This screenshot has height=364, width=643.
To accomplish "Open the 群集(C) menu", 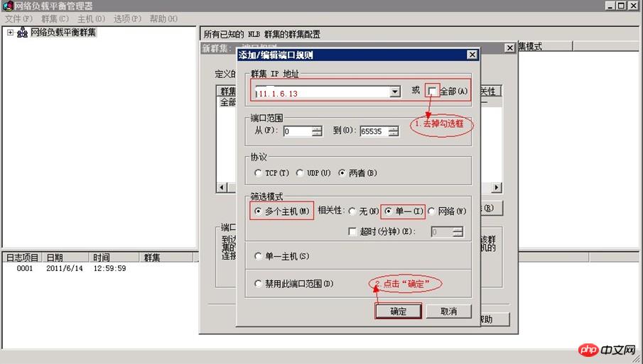I will pyautogui.click(x=55, y=19).
